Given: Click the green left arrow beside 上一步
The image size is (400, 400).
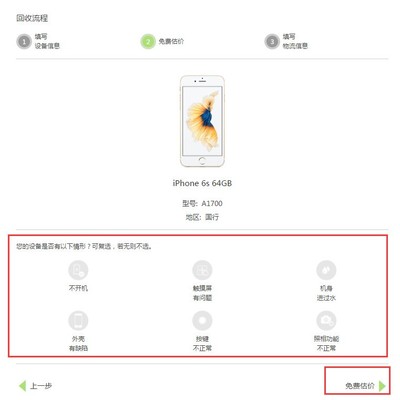Looking at the screenshot, I should coord(22,386).
